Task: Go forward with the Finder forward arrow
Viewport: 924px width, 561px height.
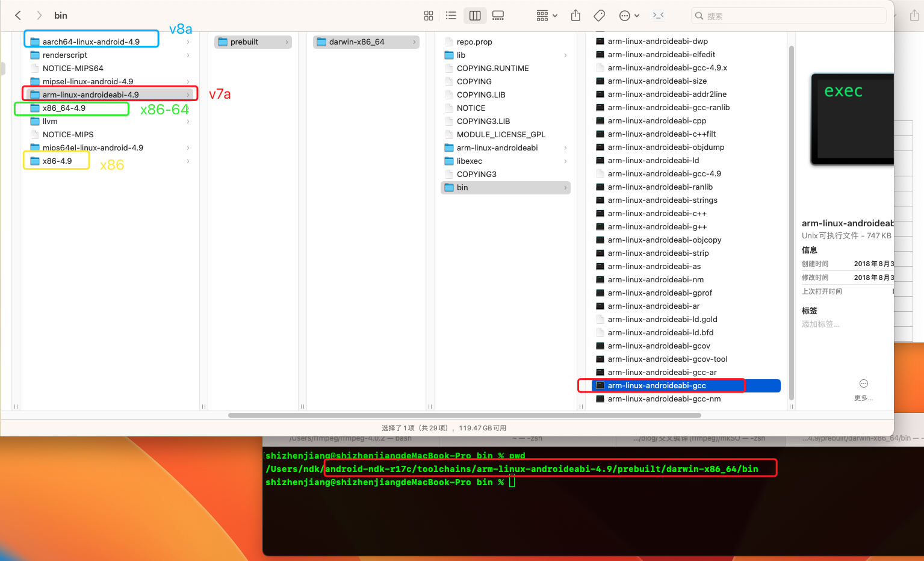Action: coord(39,16)
